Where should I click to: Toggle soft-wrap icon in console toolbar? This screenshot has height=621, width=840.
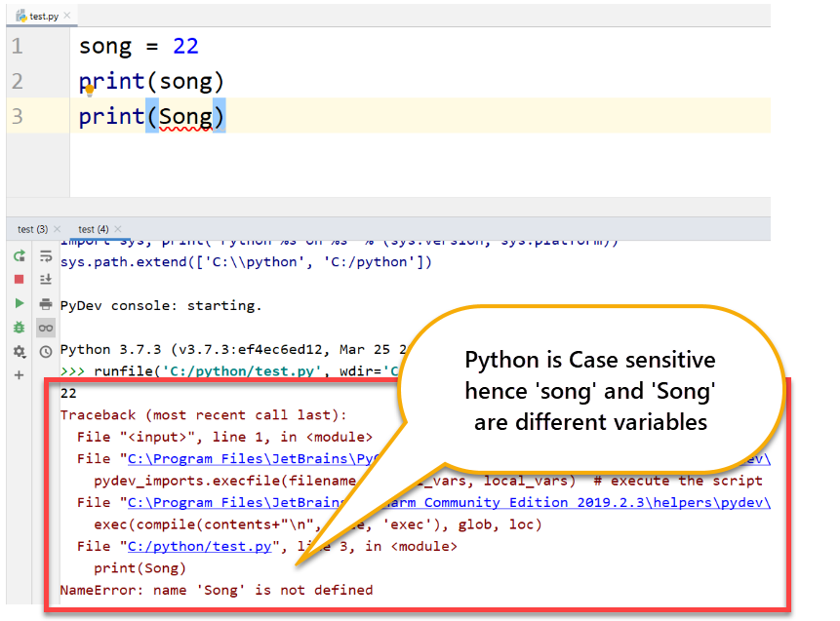(x=46, y=255)
